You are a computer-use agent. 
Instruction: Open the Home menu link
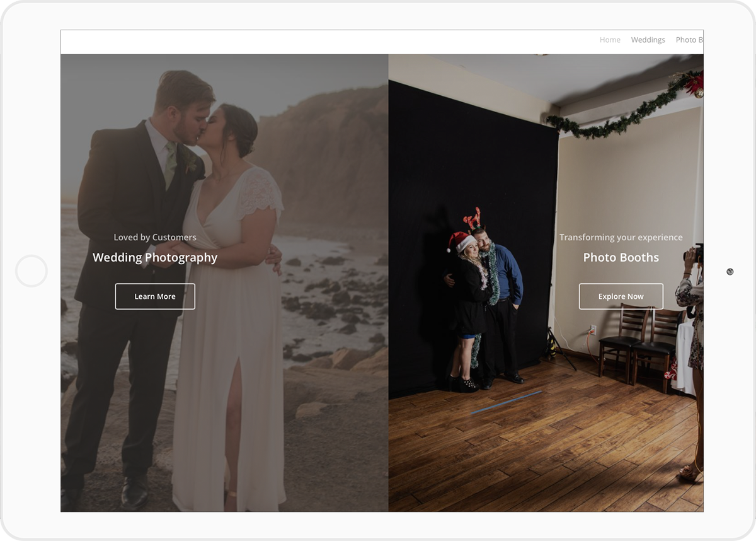click(610, 40)
